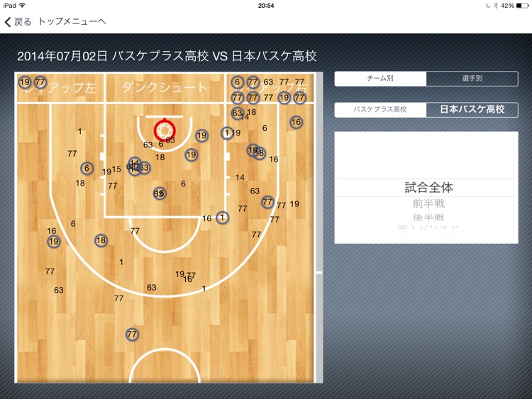Tap the 20:54 clock
The height and width of the screenshot is (399, 532).
(266, 6)
